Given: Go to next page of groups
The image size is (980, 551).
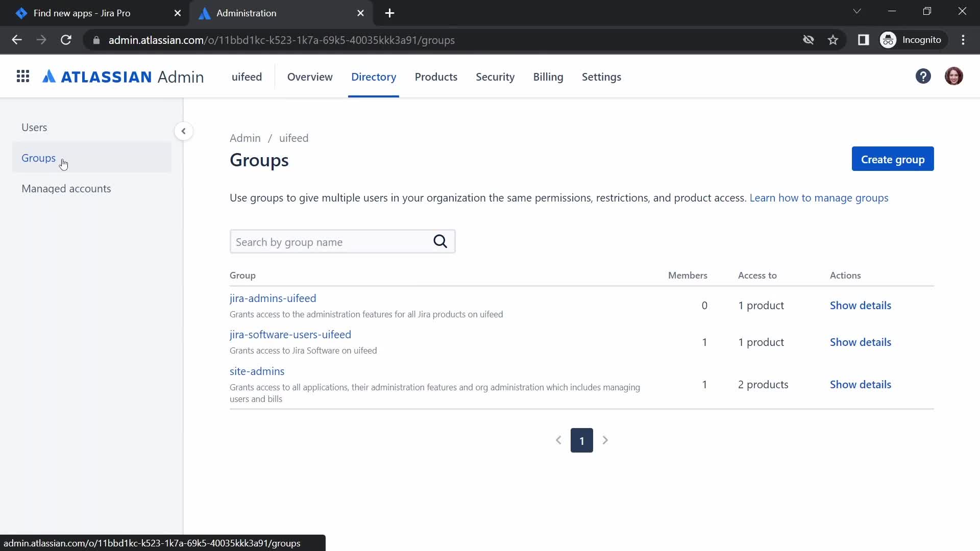Looking at the screenshot, I should (605, 440).
